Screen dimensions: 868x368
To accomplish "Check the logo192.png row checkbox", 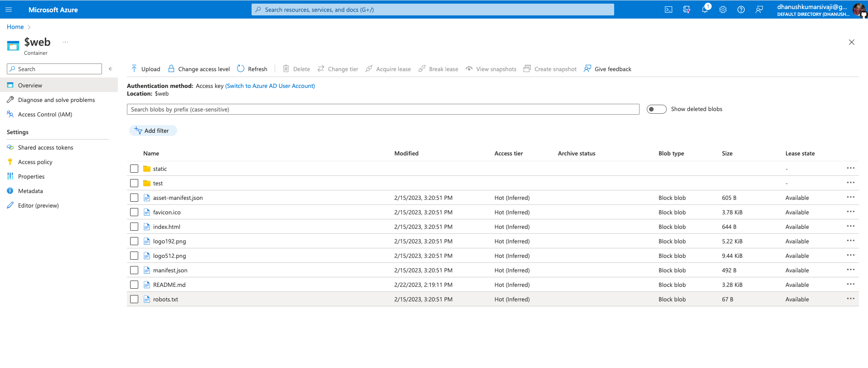I will pyautogui.click(x=134, y=241).
